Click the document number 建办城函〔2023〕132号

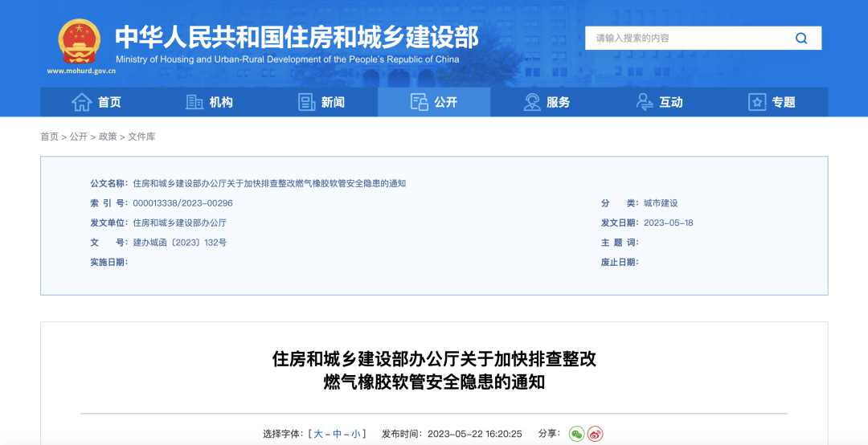(180, 243)
